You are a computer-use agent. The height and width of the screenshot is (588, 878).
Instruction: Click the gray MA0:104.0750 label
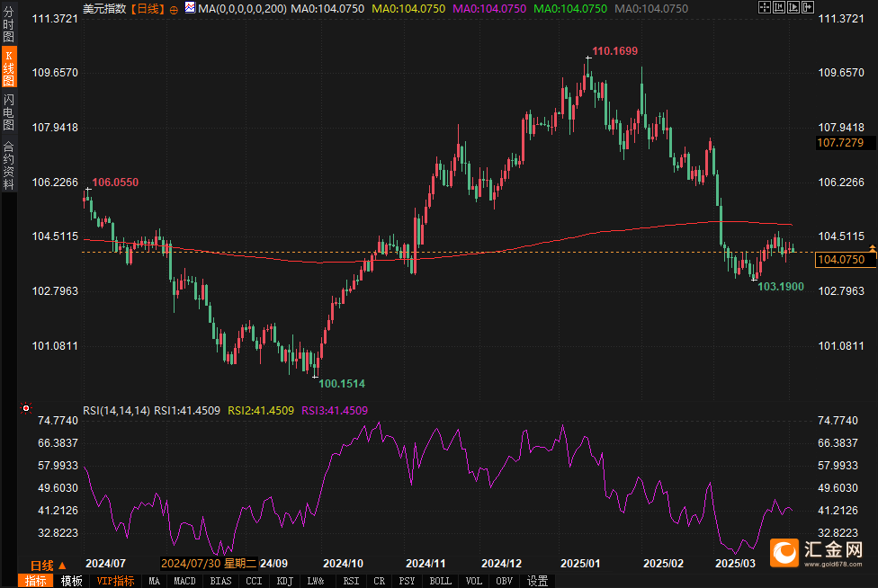[x=652, y=9]
